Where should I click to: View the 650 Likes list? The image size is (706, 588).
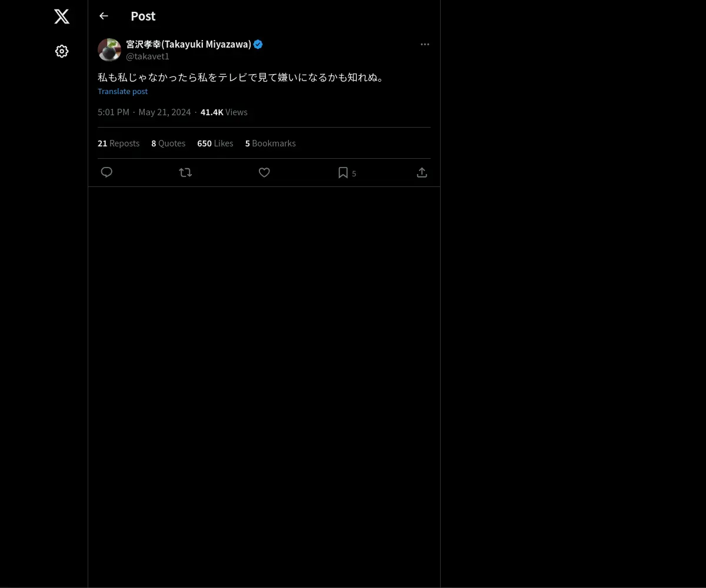click(x=215, y=143)
